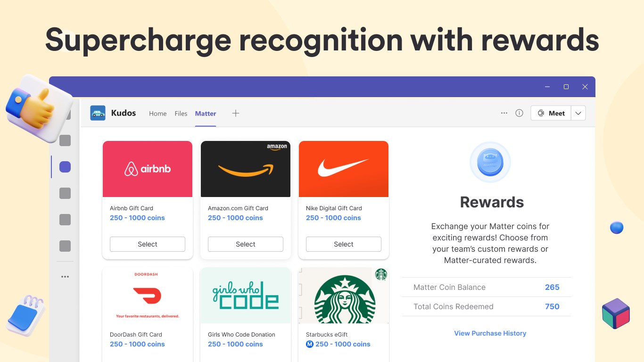This screenshot has height=362, width=644.
Task: Select the active purple sidebar app icon
Action: (x=65, y=167)
